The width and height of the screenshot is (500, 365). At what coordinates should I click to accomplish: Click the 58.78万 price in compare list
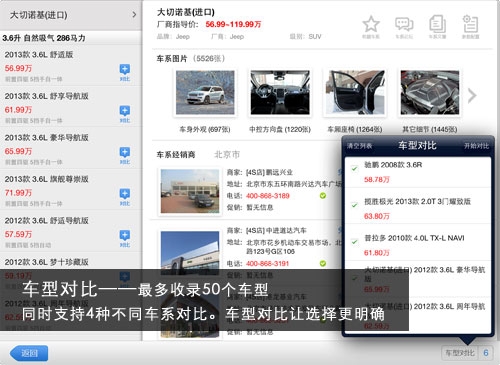tap(376, 180)
